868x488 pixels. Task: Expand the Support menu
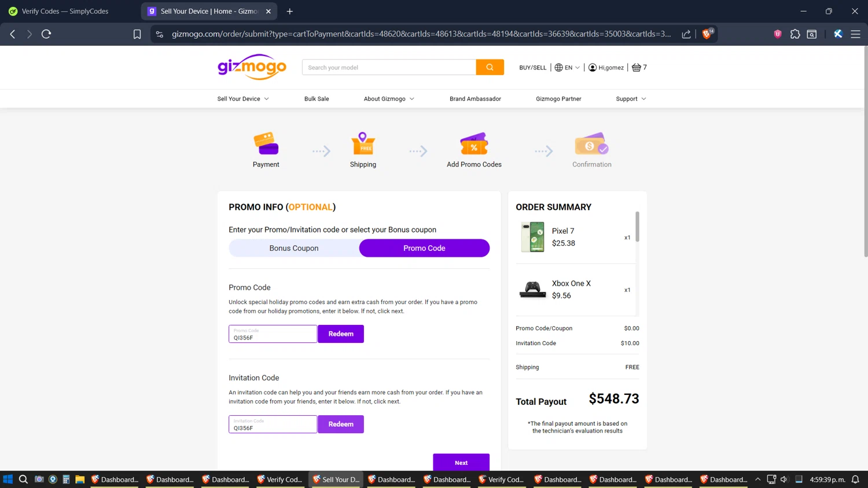pyautogui.click(x=631, y=99)
